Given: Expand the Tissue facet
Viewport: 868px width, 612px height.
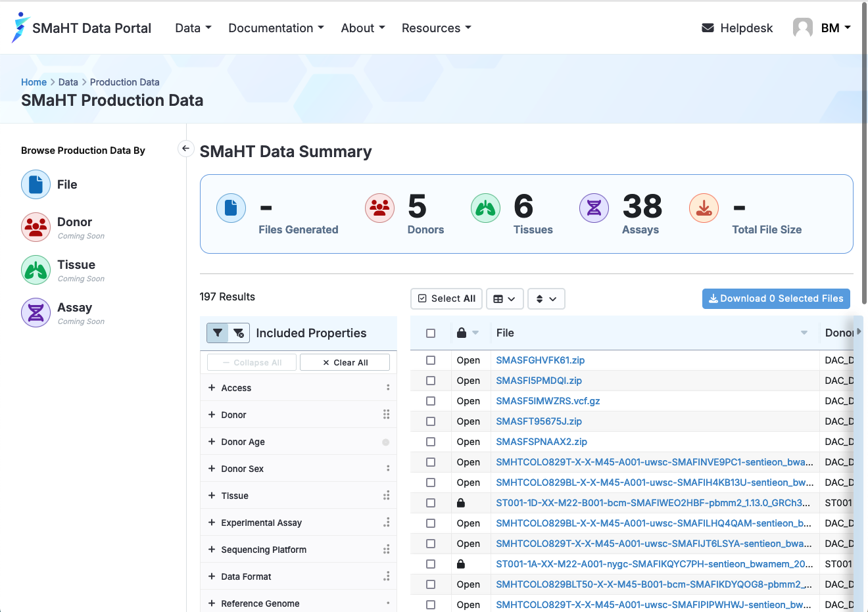Looking at the screenshot, I should coord(299,496).
